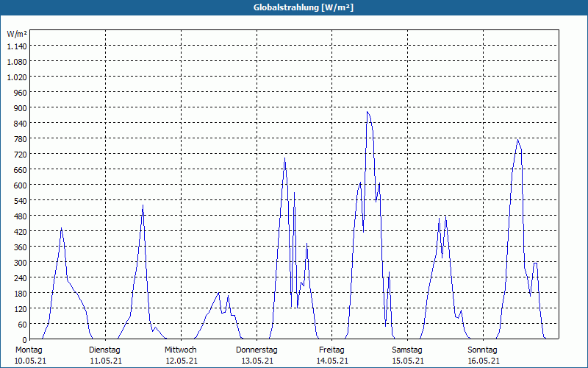Select the 12.05.21 date label
This screenshot has width=588, height=368.
pyautogui.click(x=182, y=361)
